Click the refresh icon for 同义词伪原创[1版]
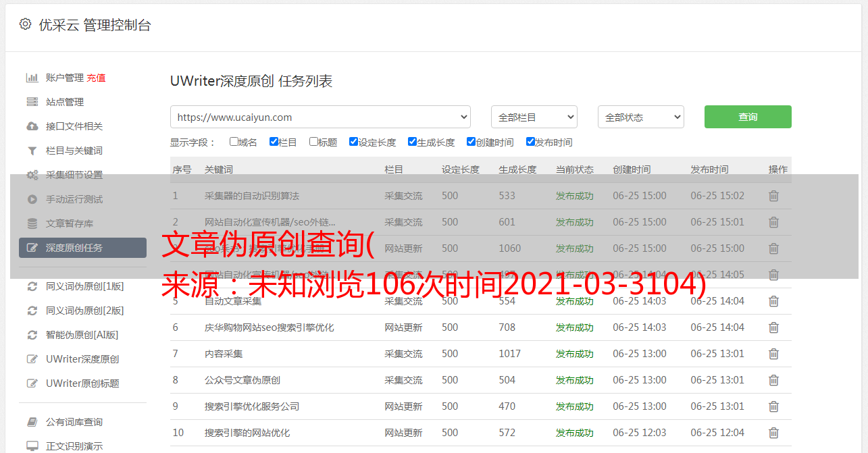868x453 pixels. pyautogui.click(x=32, y=286)
